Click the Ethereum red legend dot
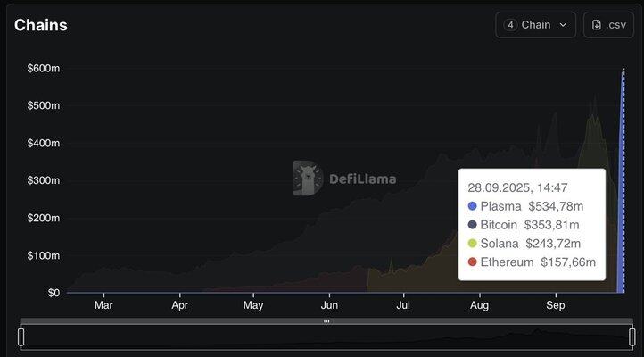644x357 pixels. point(473,262)
